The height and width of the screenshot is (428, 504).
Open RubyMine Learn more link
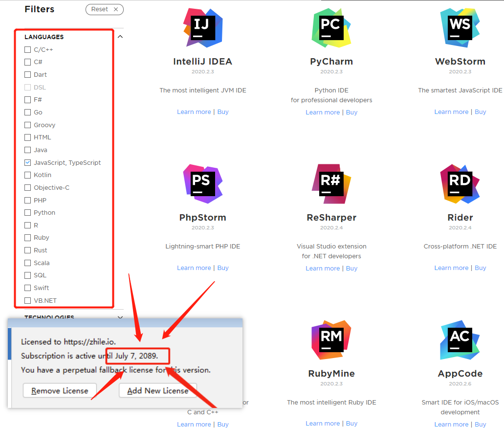pos(322,423)
